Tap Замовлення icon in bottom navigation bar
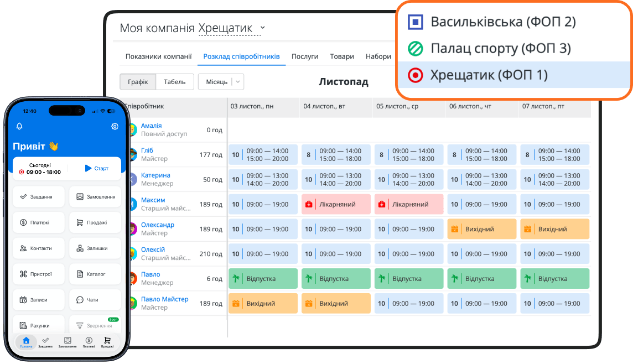Screen dimensions: 633x364 68,342
